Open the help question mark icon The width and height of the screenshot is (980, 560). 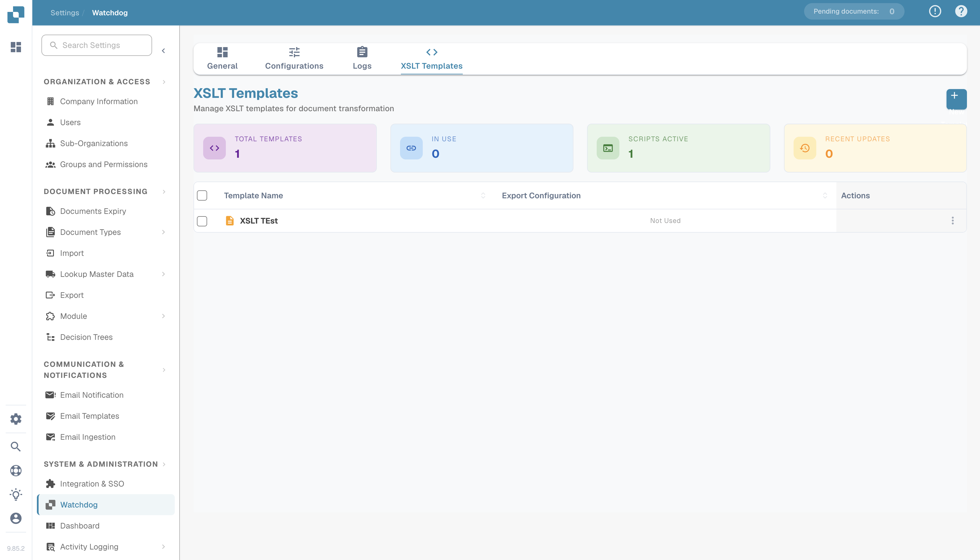pyautogui.click(x=961, y=11)
